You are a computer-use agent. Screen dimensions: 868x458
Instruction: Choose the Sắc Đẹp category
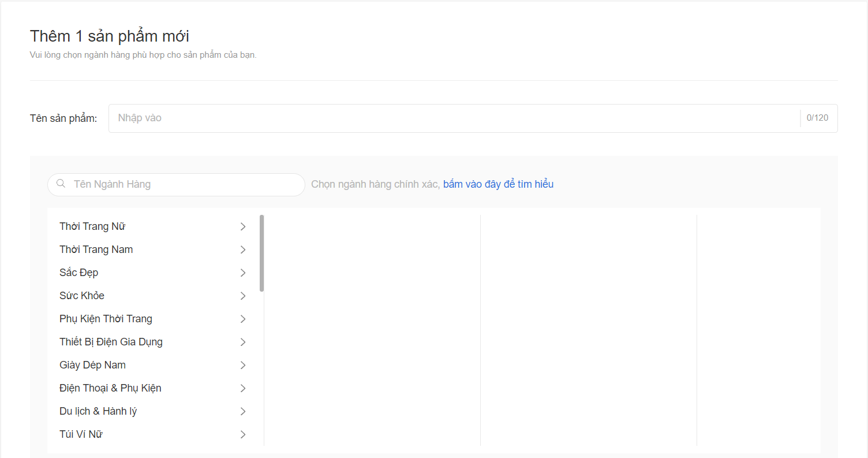pos(79,273)
